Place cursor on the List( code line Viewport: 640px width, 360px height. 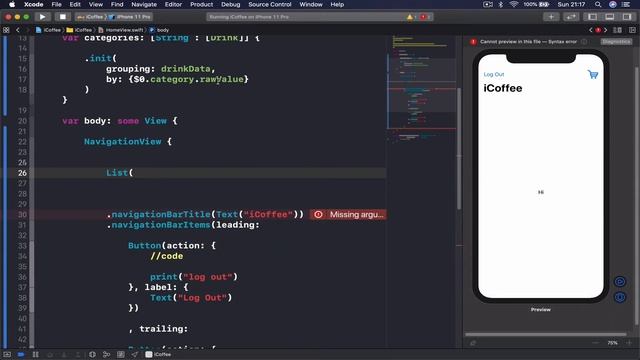120,173
